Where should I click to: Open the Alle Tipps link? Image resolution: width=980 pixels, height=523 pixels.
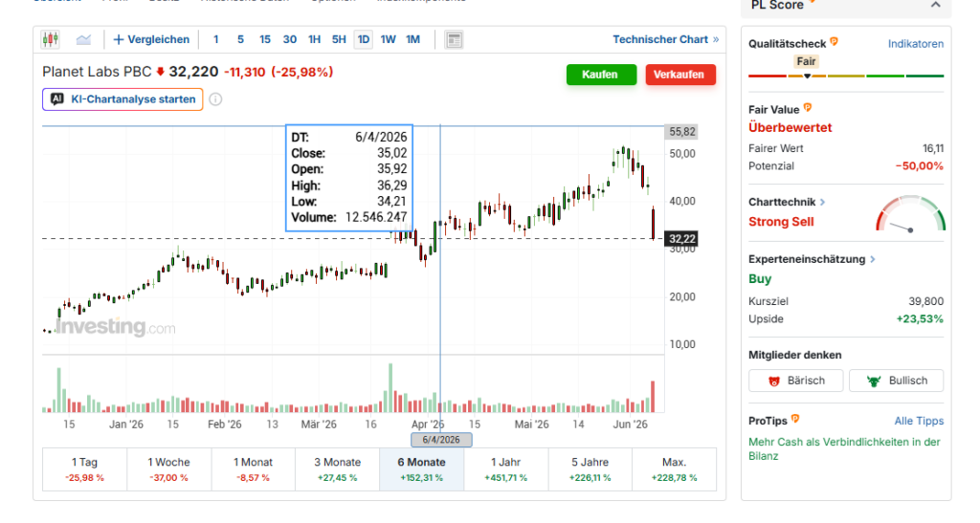[x=919, y=421]
